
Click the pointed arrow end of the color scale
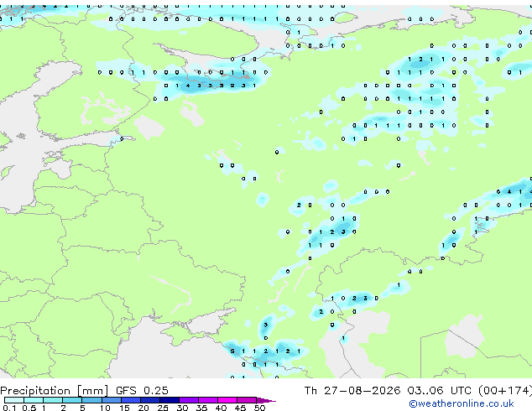click(x=266, y=400)
